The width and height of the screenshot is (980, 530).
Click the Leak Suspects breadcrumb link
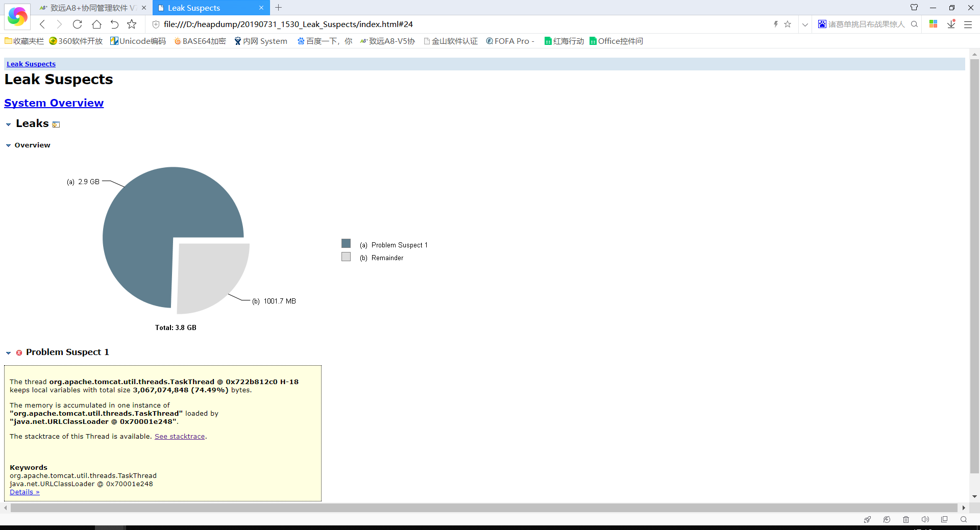pyautogui.click(x=31, y=64)
